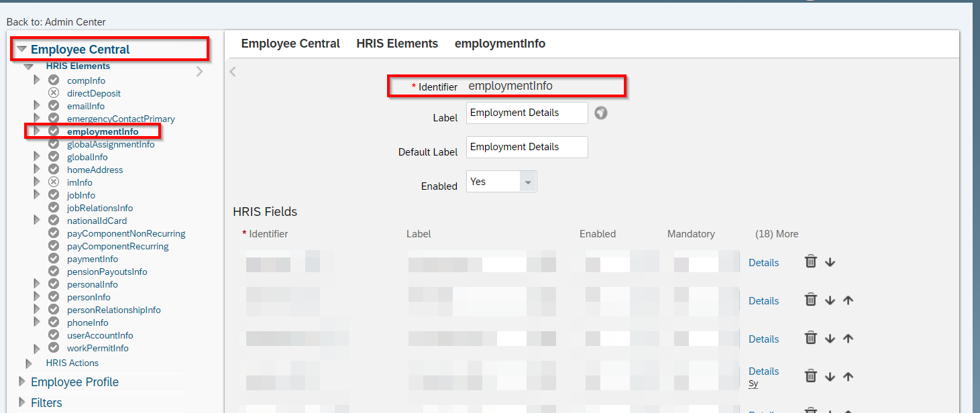Screen dimensions: 980x413
Task: Click the (18) More column link
Action: pos(777,234)
